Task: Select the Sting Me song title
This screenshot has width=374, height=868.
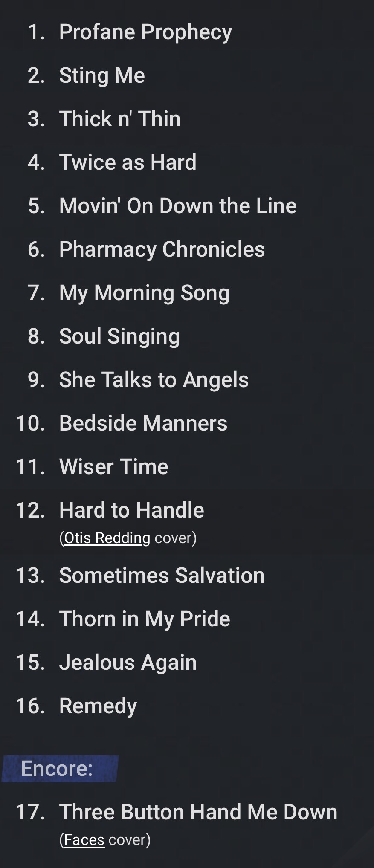Action: 102,75
